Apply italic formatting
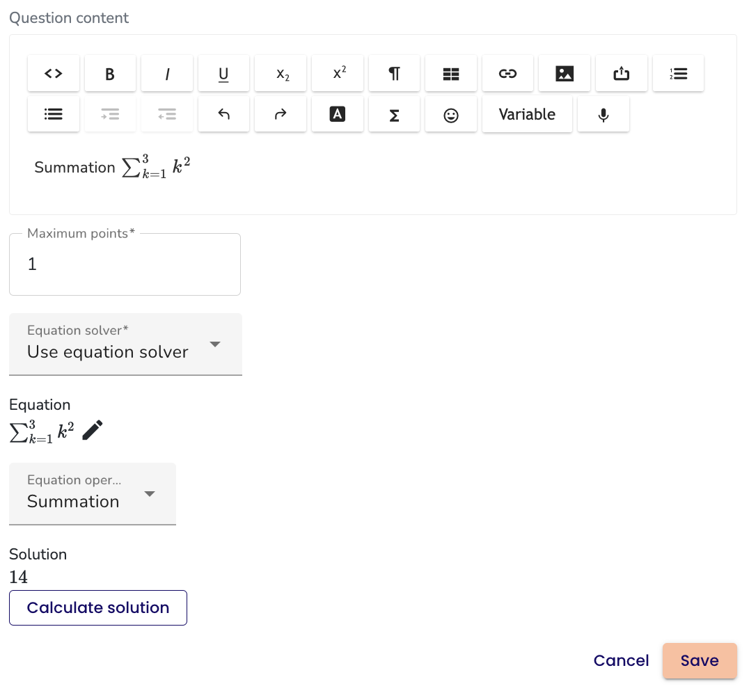Image resolution: width=749 pixels, height=700 pixels. coord(167,74)
